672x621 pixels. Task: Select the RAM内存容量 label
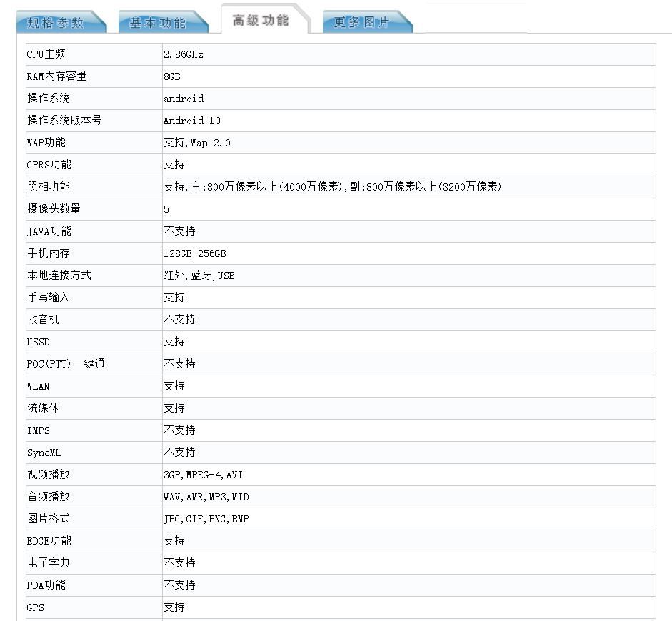pos(56,76)
